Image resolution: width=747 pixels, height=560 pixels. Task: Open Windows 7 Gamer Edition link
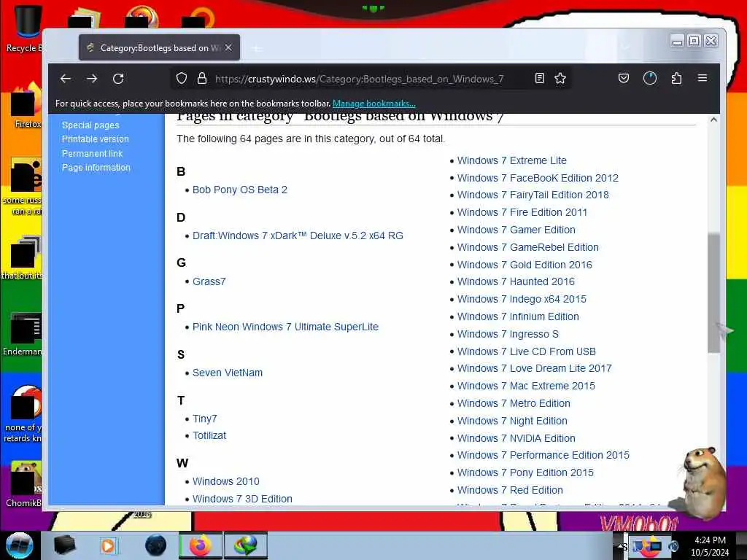(x=516, y=230)
